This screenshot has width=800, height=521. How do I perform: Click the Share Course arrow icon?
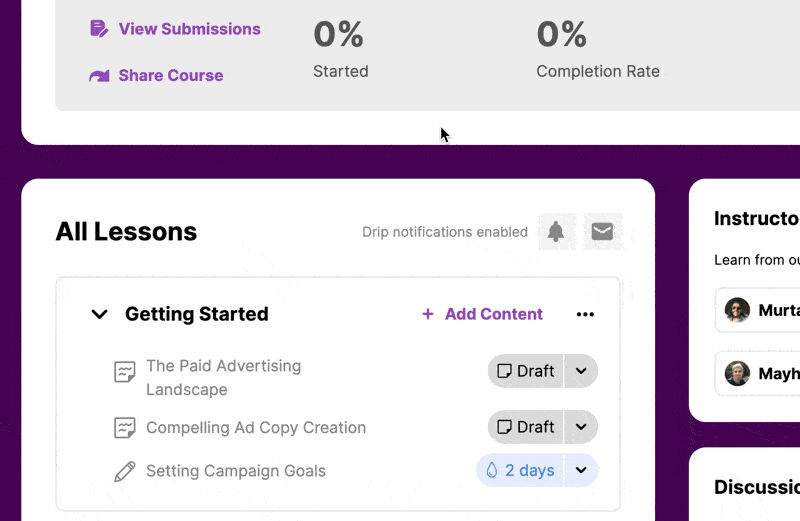pos(99,76)
